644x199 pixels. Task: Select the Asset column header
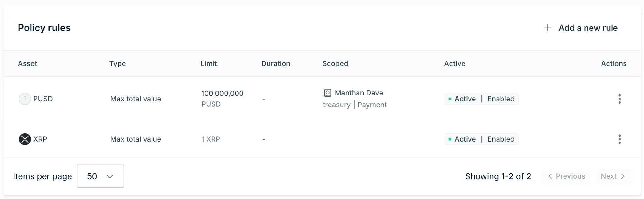(28, 63)
